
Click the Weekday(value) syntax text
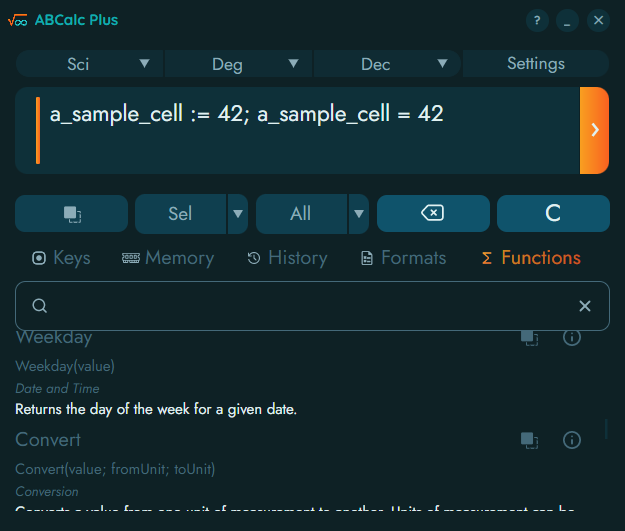tap(65, 366)
